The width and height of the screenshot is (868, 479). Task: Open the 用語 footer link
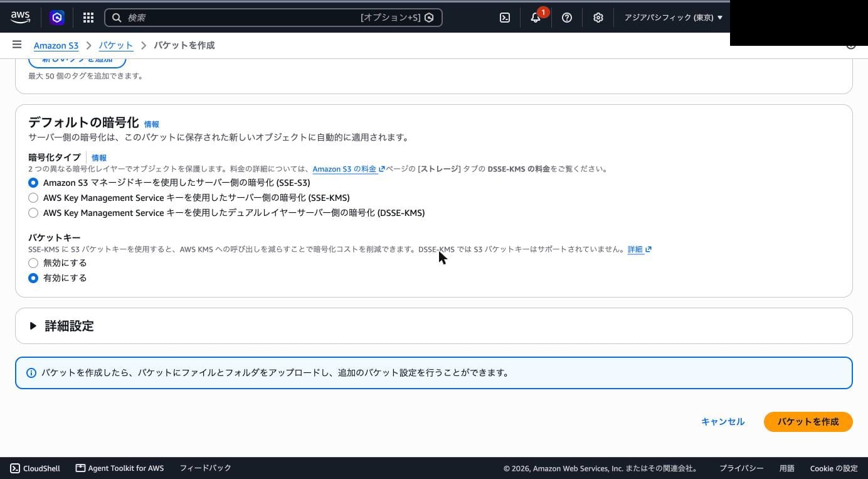tap(786, 468)
